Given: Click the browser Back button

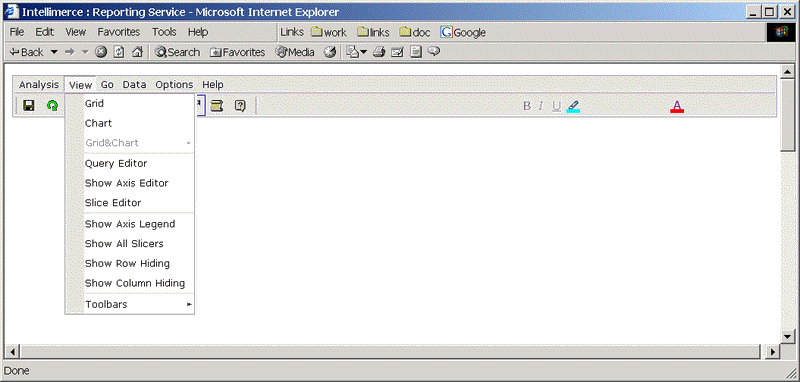Looking at the screenshot, I should [x=27, y=52].
